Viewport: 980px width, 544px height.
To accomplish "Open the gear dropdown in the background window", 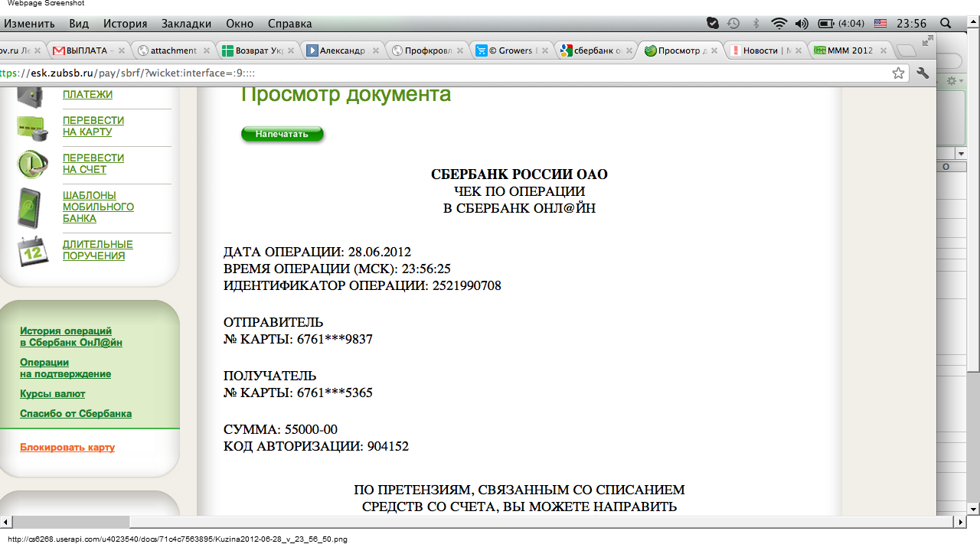I will pos(954,81).
